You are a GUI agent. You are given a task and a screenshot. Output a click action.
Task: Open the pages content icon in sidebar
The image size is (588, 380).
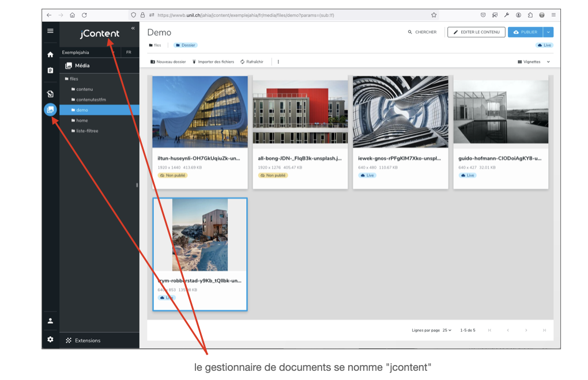tap(50, 94)
